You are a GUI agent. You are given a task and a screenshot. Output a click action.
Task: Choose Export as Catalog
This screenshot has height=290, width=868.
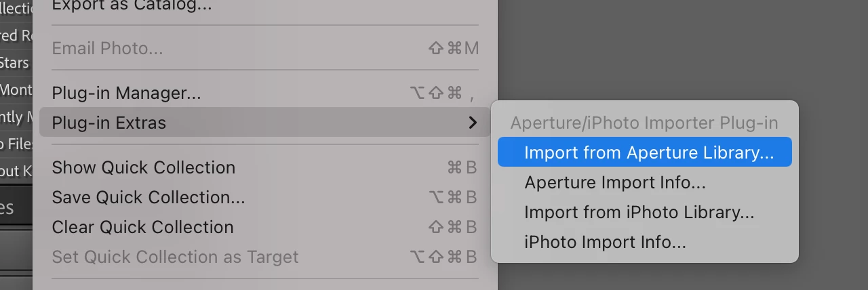pos(132,6)
